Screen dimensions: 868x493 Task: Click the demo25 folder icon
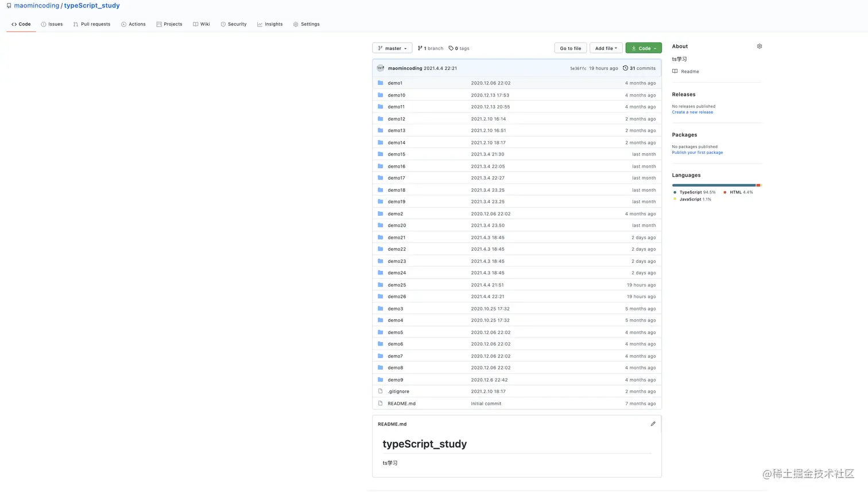tap(380, 285)
